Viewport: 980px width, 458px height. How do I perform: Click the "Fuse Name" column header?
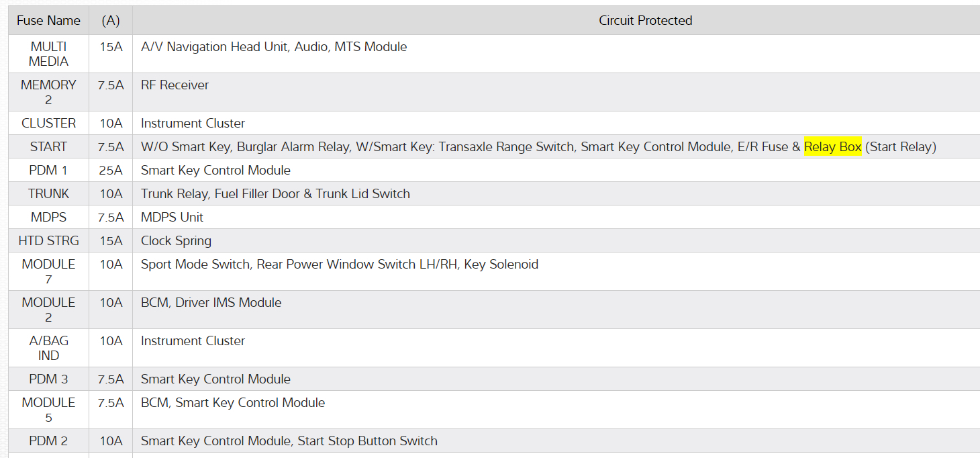48,21
